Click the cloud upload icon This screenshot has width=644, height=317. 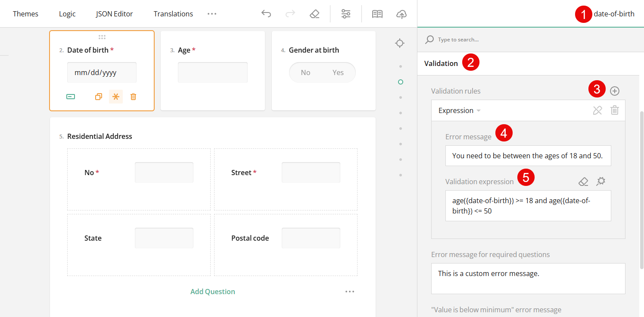401,13
